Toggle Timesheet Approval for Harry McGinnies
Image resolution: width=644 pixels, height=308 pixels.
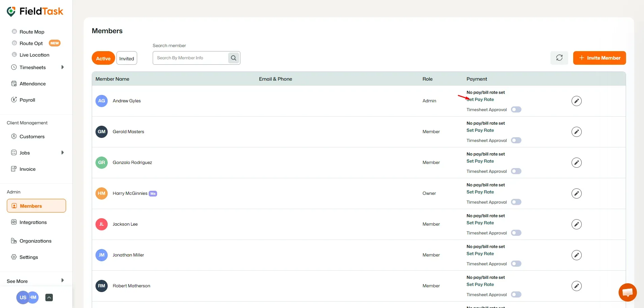point(516,202)
